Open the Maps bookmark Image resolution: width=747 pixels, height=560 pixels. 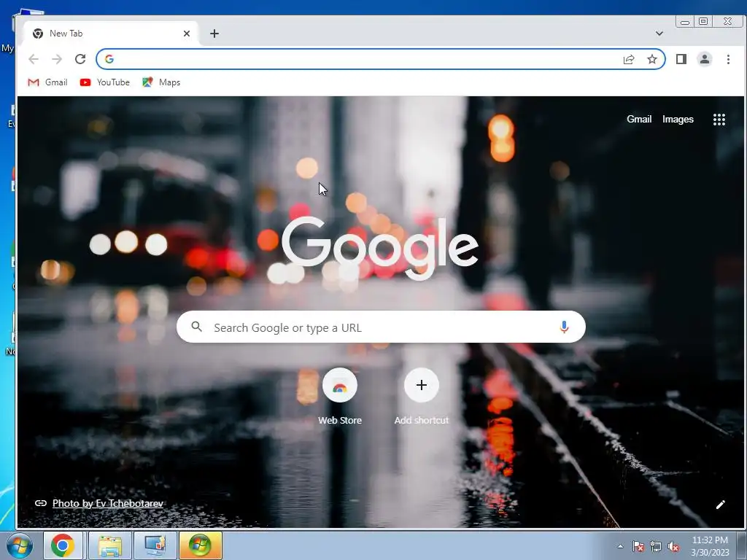point(161,82)
